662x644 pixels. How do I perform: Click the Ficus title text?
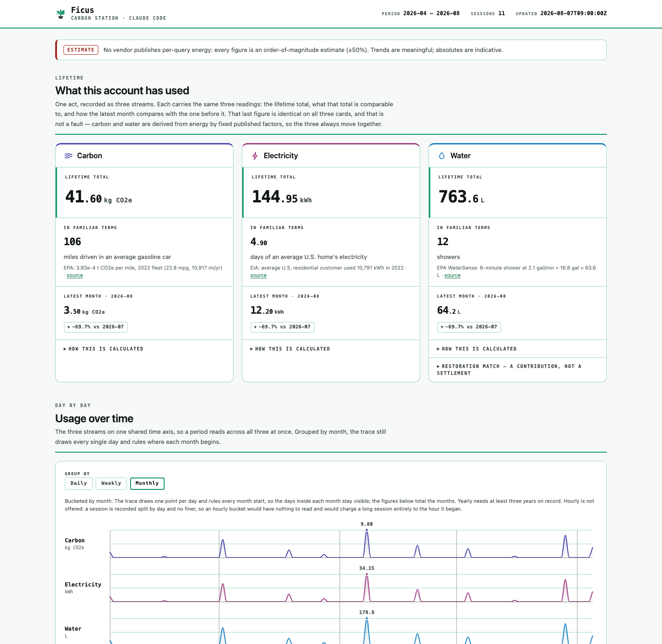[82, 10]
